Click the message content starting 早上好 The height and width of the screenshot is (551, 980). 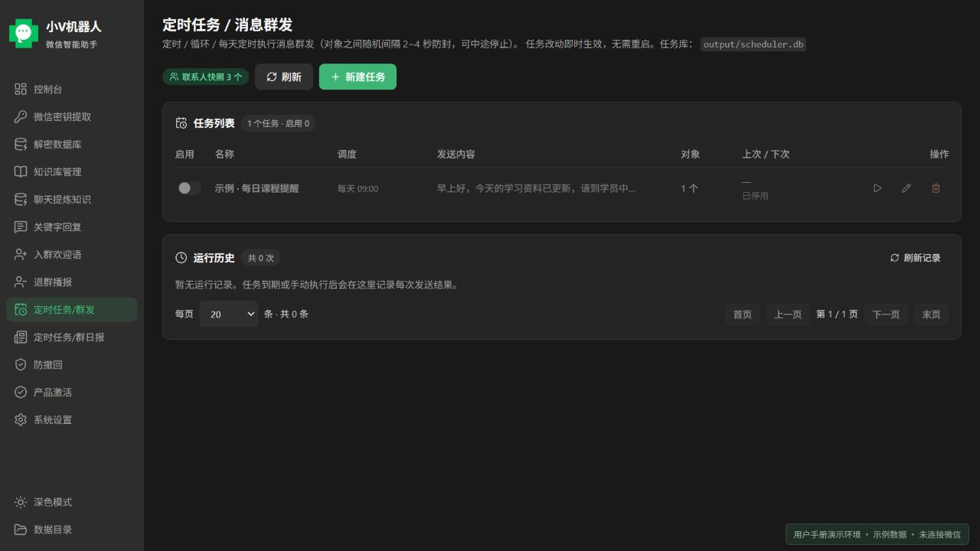pos(536,188)
